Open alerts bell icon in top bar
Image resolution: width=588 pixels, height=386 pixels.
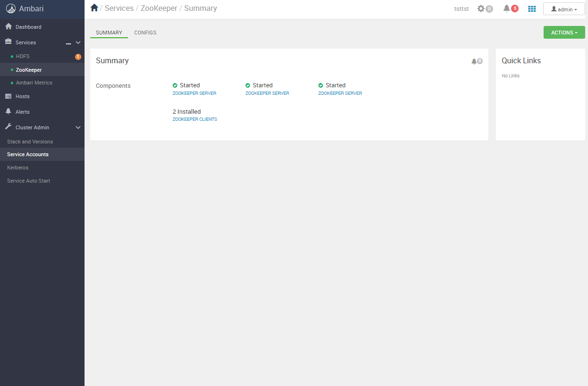(506, 8)
